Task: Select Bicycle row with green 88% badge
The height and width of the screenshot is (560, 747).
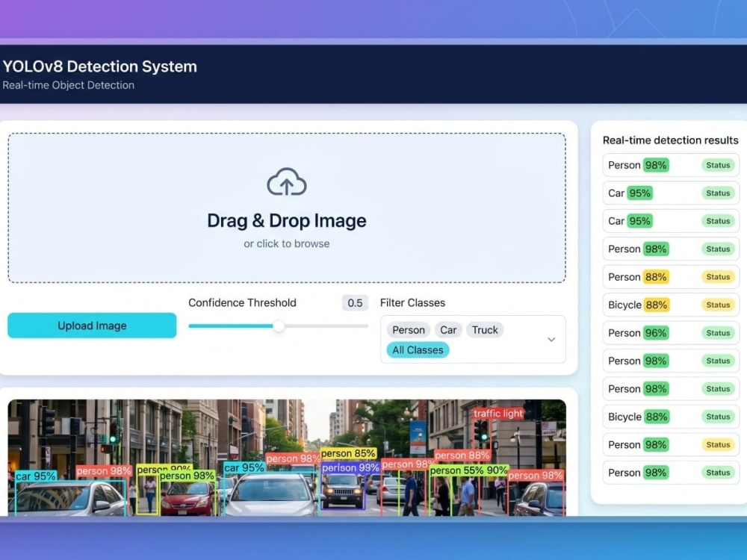Action: click(671, 417)
